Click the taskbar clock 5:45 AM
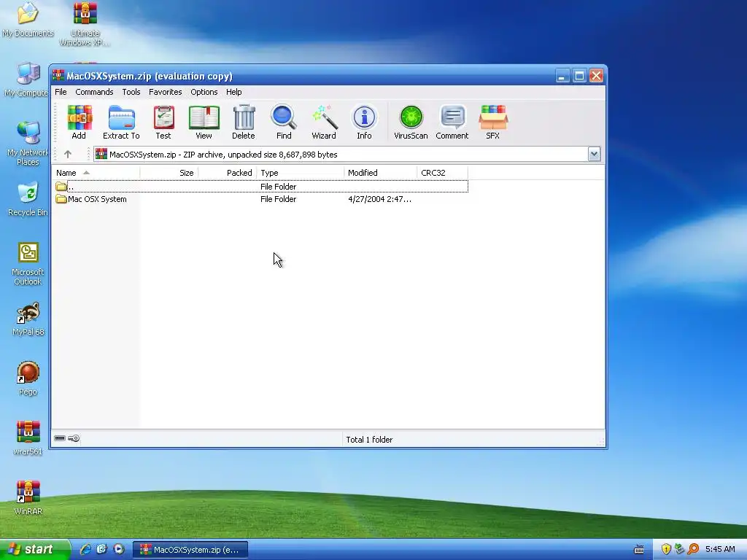The image size is (747, 560). click(x=720, y=549)
